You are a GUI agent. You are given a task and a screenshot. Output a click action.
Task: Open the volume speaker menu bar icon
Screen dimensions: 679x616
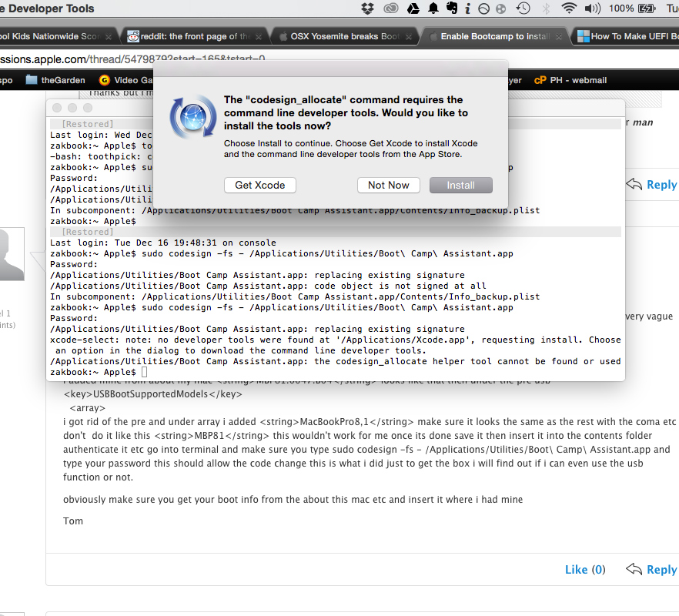(x=593, y=8)
